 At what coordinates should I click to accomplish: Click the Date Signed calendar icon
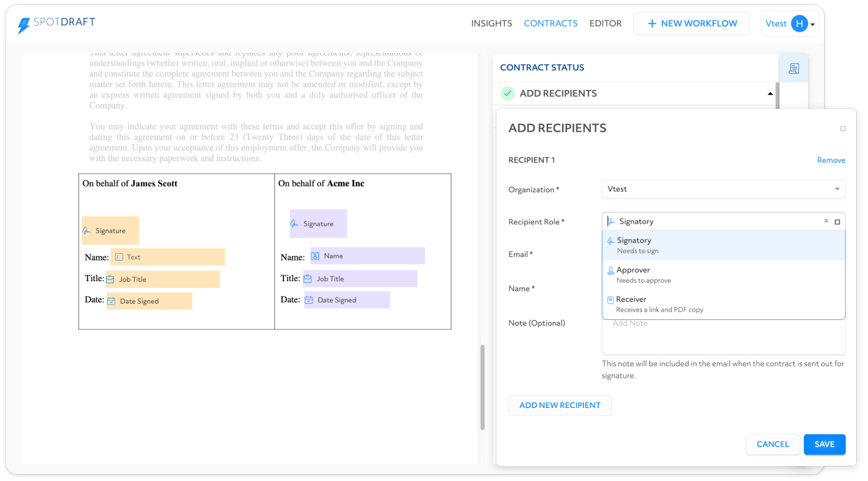tap(112, 300)
